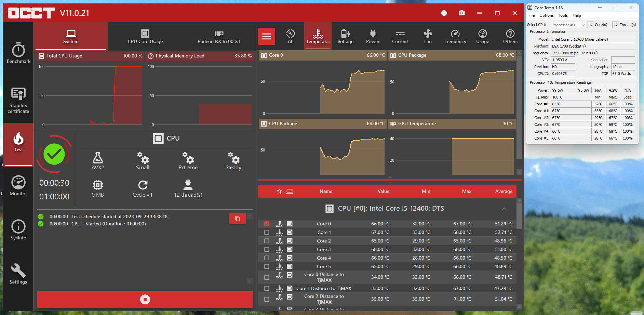Image resolution: width=644 pixels, height=315 pixels.
Task: Click the screenshot camera icon
Action: coord(462,13)
